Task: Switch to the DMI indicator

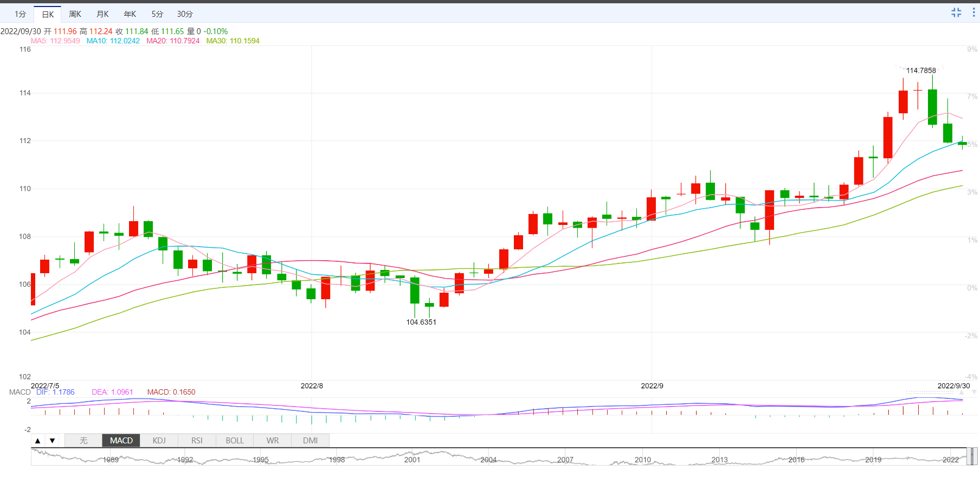Action: pos(311,441)
